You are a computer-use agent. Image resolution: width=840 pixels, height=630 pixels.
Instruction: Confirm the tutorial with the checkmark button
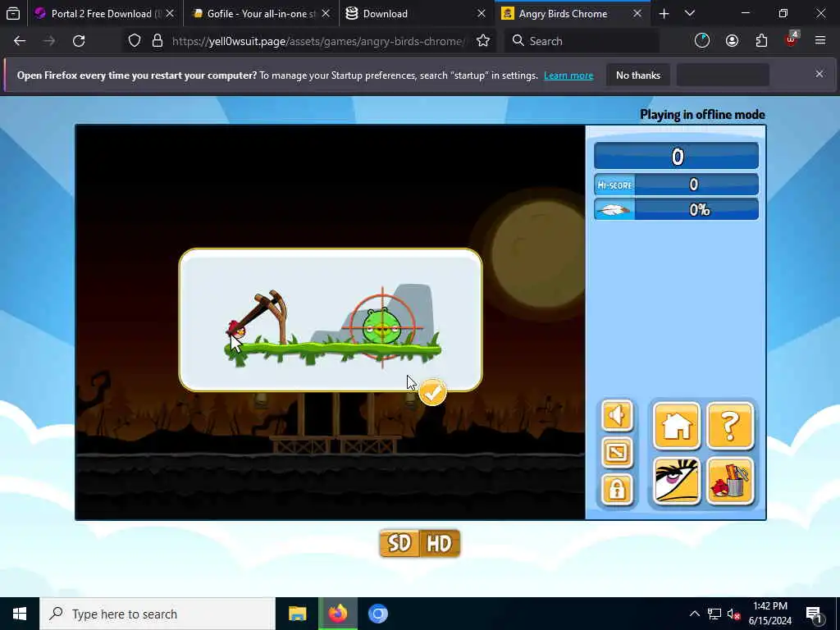pyautogui.click(x=432, y=393)
